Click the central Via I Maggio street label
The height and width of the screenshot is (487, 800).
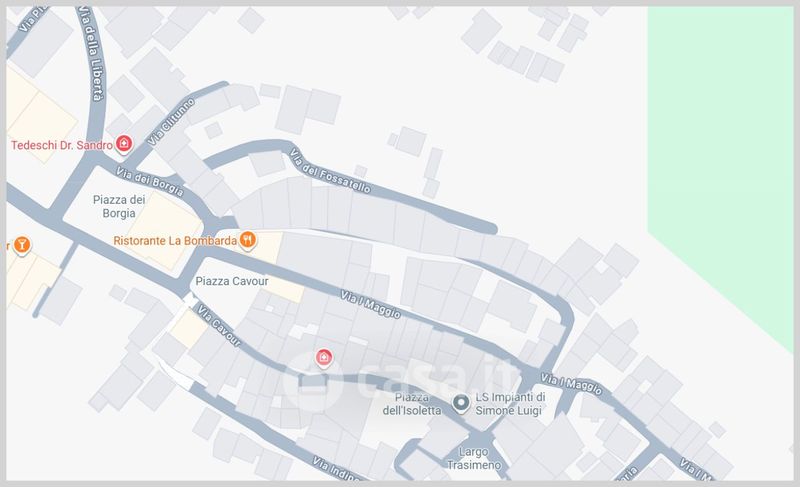tap(370, 304)
